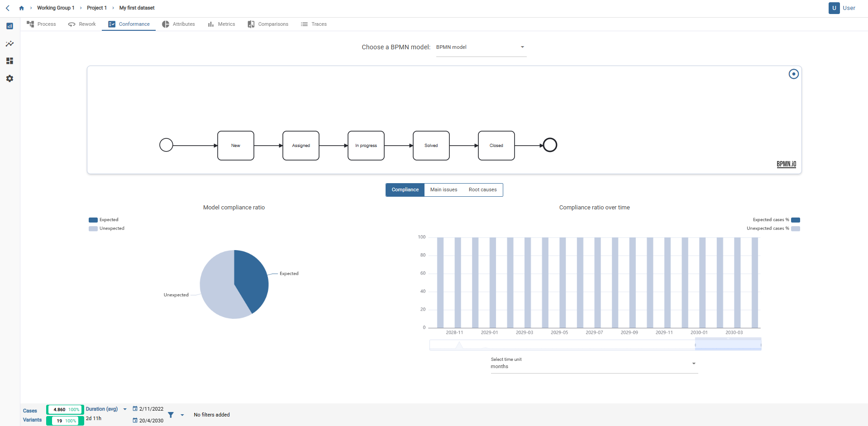Select the Compliance toggle option
The height and width of the screenshot is (426, 868).
click(405, 189)
